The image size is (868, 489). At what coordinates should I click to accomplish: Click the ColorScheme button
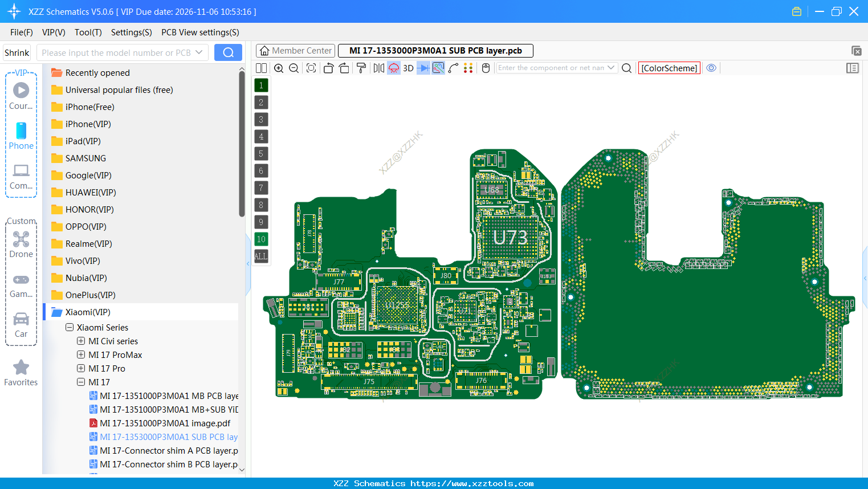669,67
